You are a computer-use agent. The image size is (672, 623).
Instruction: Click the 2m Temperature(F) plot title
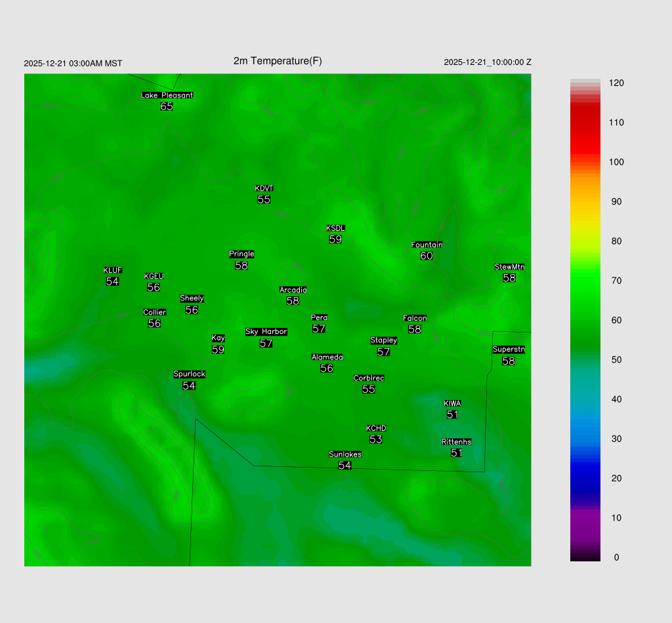click(278, 61)
